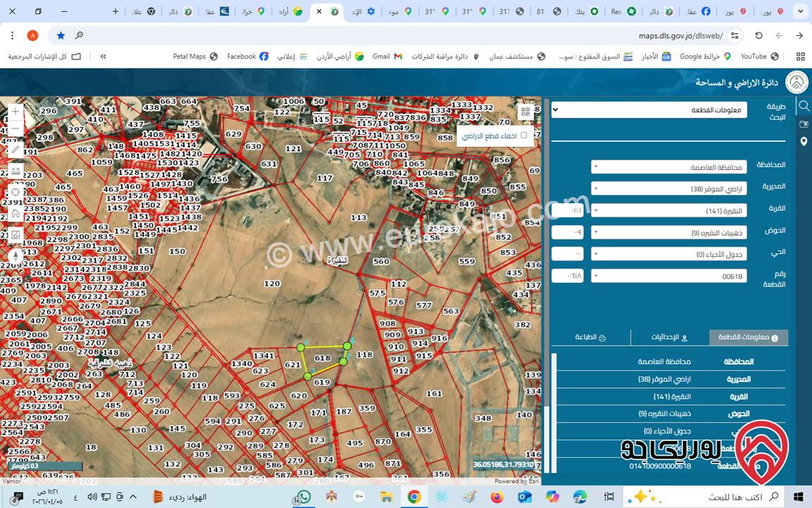Open the basemap gallery grid icon
The image size is (812, 508).
525,111
